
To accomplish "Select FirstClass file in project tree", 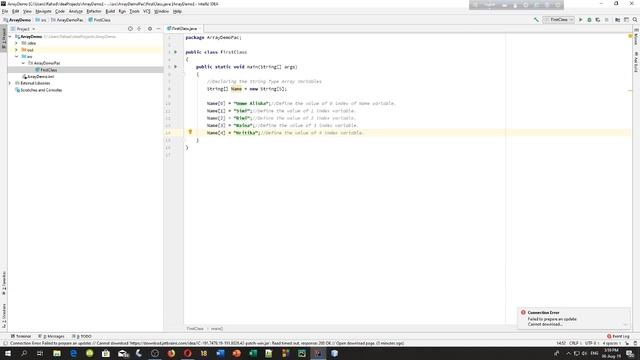I will pyautogui.click(x=48, y=70).
